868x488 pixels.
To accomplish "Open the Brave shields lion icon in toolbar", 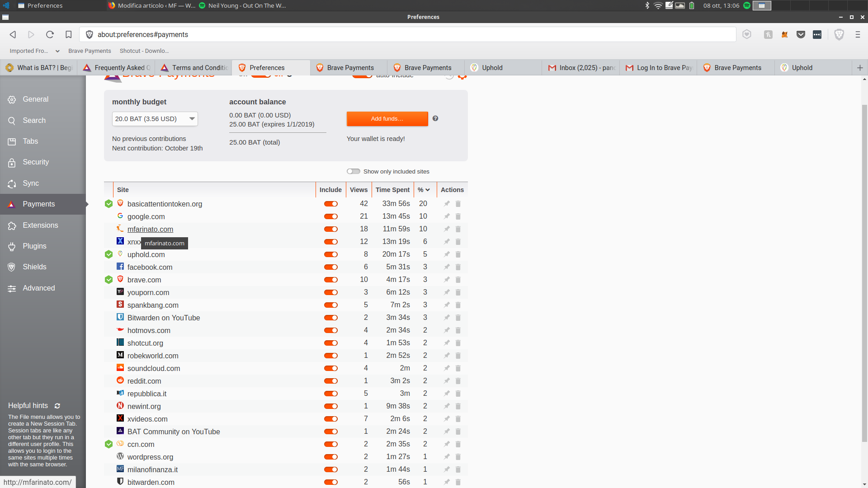I will (839, 34).
